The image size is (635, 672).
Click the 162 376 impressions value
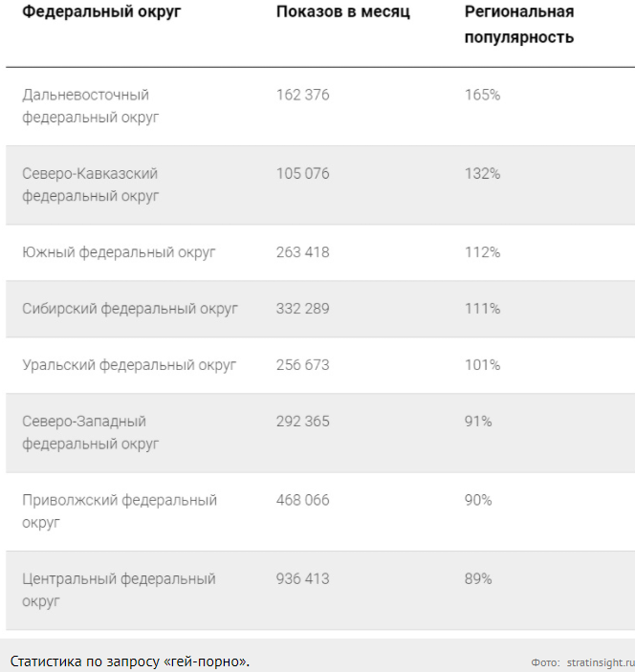pos(302,96)
